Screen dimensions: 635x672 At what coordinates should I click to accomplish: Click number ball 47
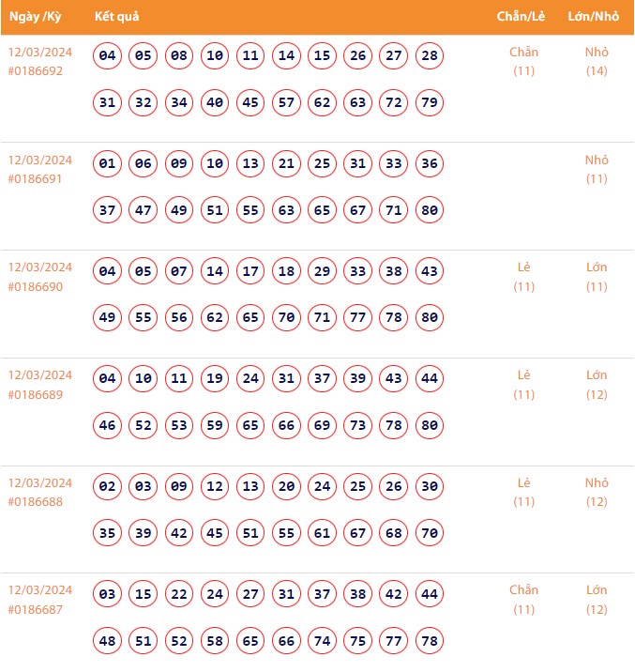point(144,210)
